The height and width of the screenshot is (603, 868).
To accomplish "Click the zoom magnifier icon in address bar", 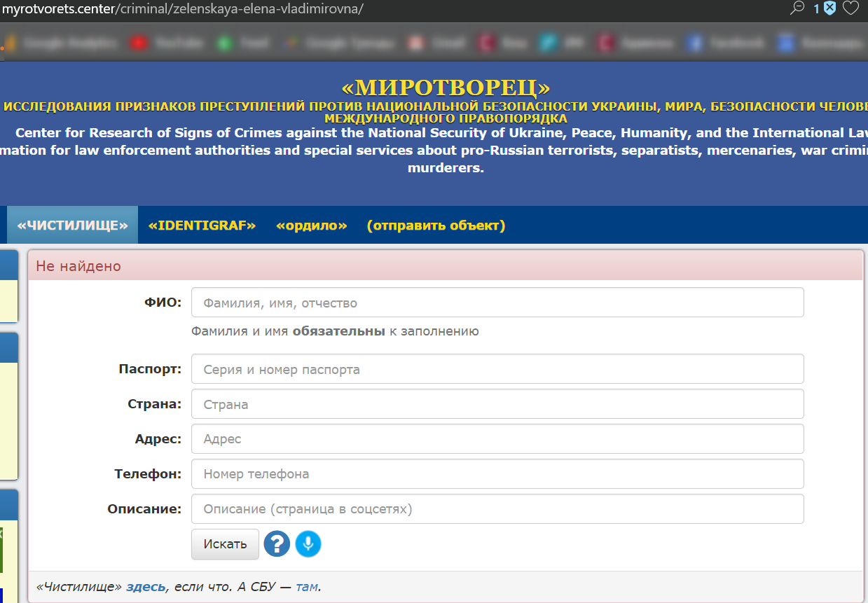I will (x=797, y=8).
